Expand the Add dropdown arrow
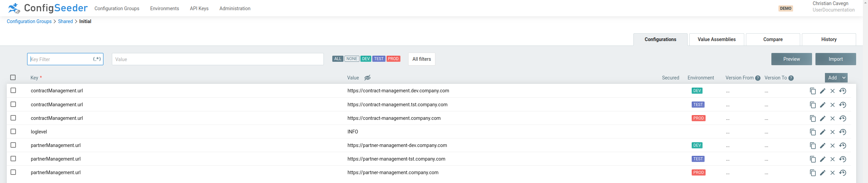868x183 pixels. coord(844,78)
